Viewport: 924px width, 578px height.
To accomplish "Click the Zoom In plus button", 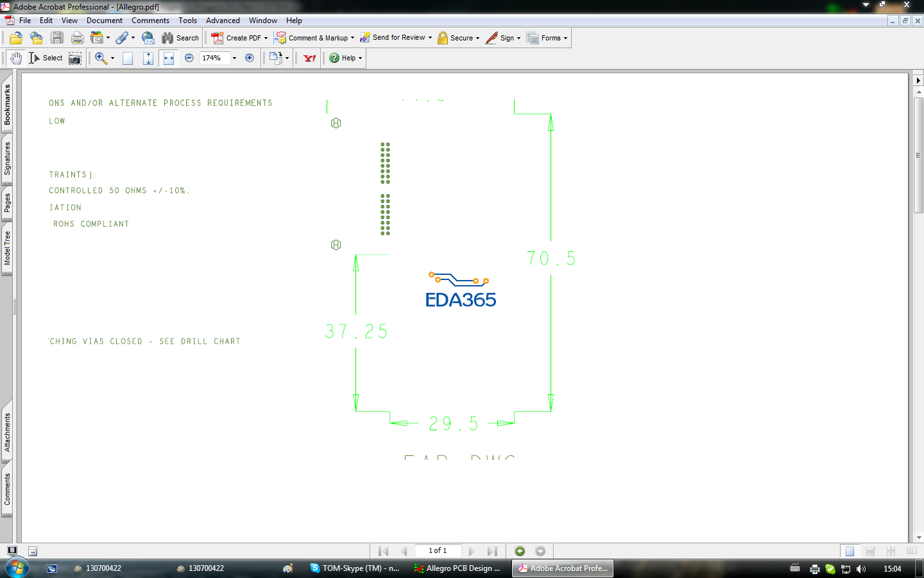I will point(250,58).
